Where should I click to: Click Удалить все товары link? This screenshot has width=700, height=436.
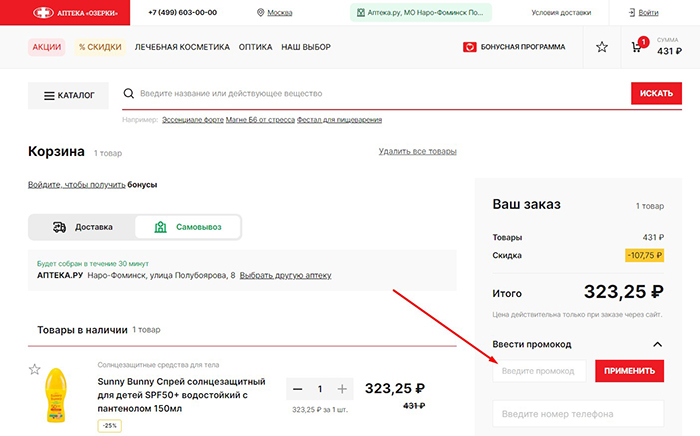[417, 151]
